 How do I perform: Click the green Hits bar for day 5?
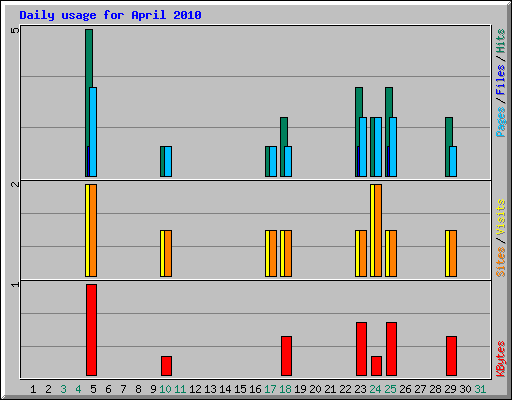[89, 58]
